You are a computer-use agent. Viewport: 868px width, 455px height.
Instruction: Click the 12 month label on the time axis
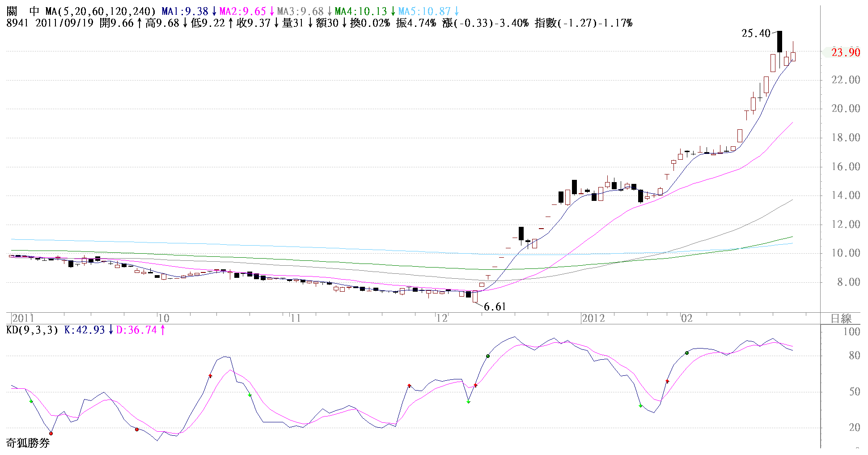(x=442, y=318)
